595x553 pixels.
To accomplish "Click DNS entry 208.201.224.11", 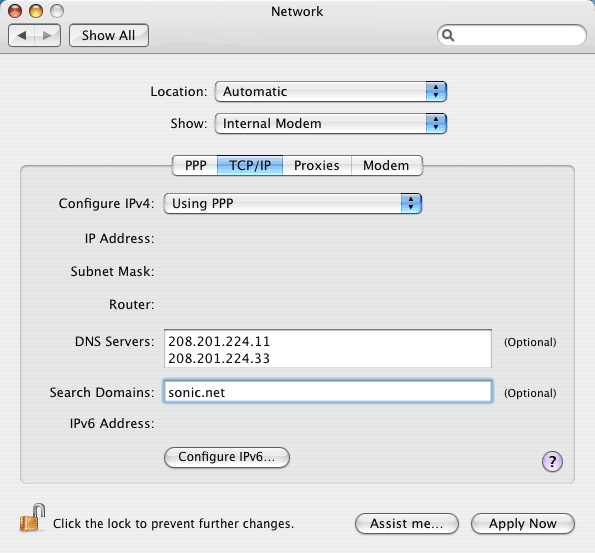I will tap(219, 341).
